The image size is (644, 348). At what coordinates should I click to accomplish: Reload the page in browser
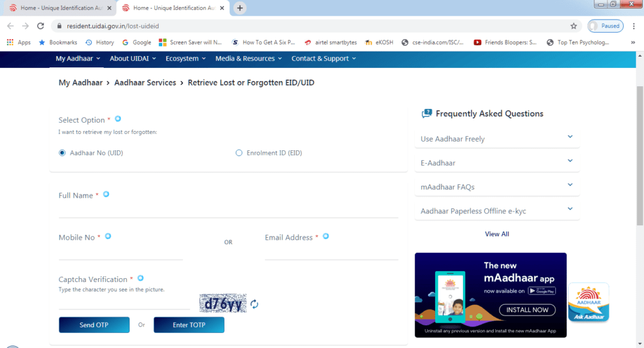click(41, 26)
